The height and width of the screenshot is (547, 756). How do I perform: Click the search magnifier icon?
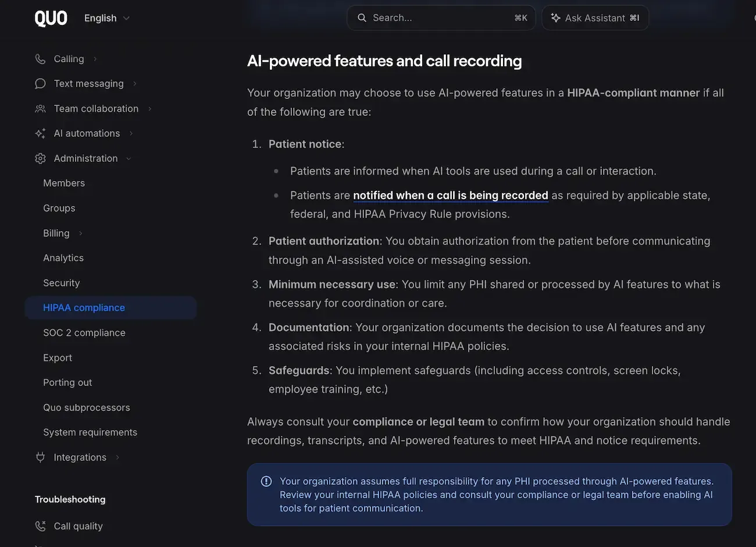362,18
